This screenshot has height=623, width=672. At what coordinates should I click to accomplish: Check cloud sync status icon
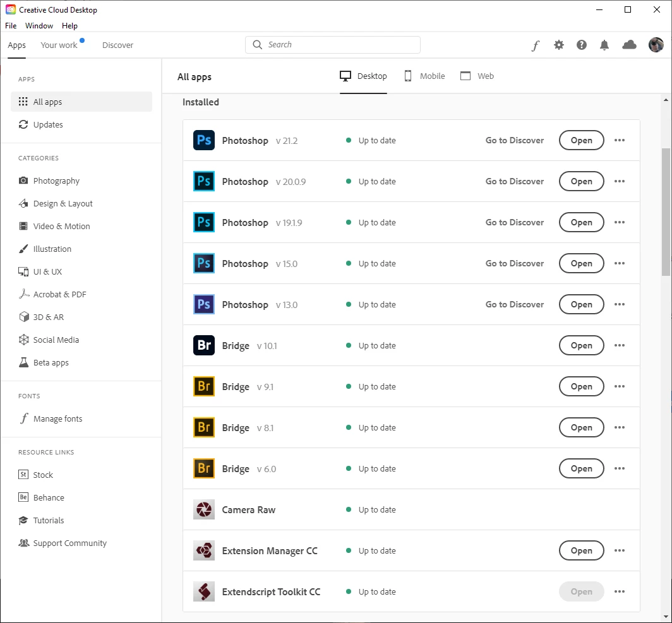coord(628,45)
